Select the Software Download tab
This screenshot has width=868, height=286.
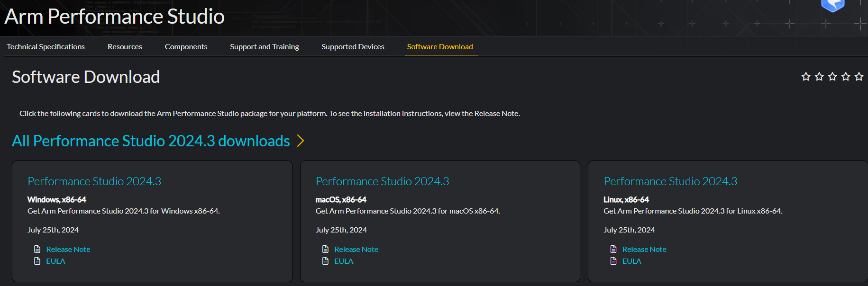(x=440, y=47)
